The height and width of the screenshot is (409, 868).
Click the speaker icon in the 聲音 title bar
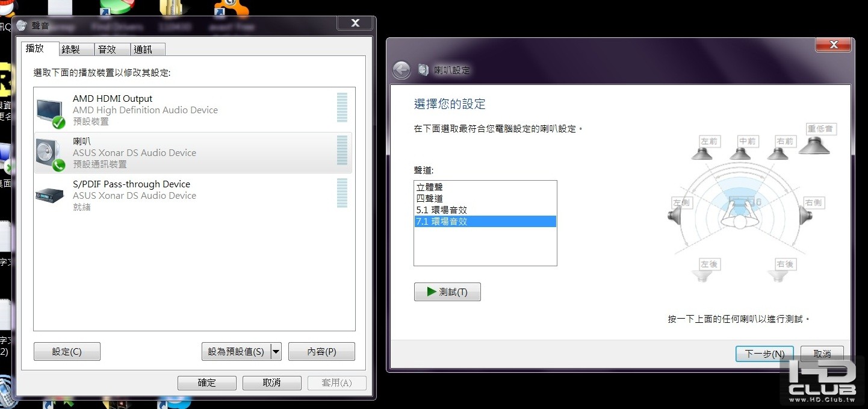coord(22,25)
